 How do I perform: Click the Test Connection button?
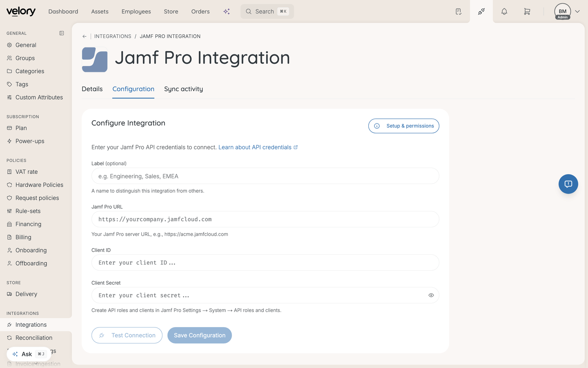(x=127, y=335)
